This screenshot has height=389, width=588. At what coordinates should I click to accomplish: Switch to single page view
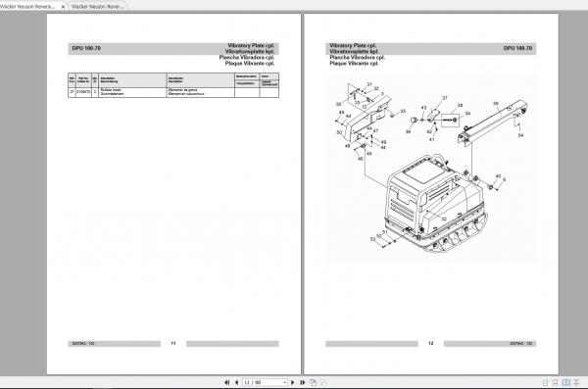point(546,382)
